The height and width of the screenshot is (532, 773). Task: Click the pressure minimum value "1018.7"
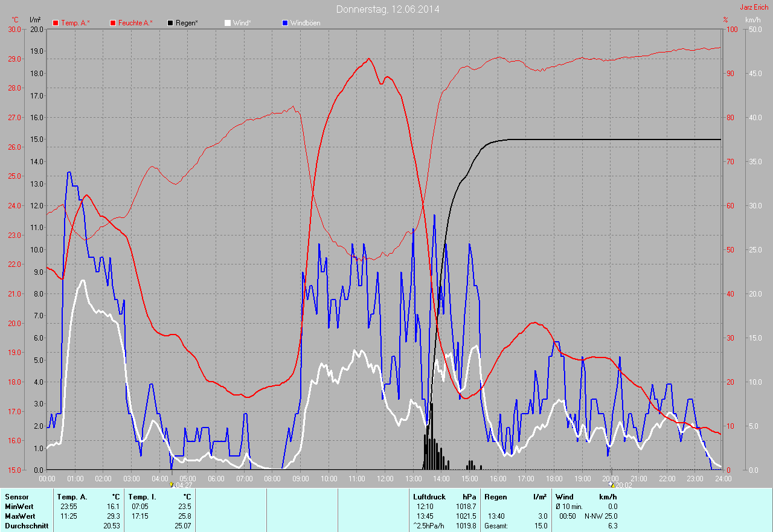click(466, 507)
